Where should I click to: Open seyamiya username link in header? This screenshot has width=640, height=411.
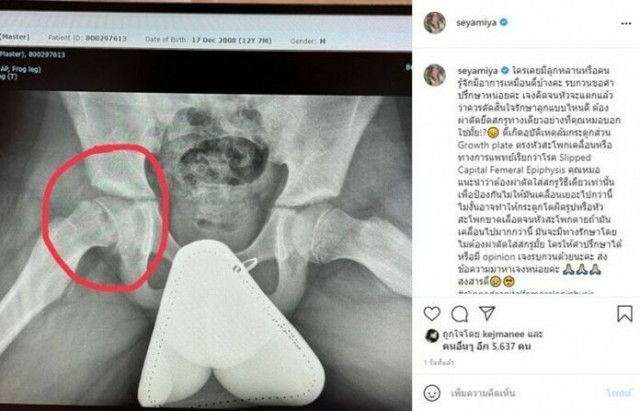[476, 22]
